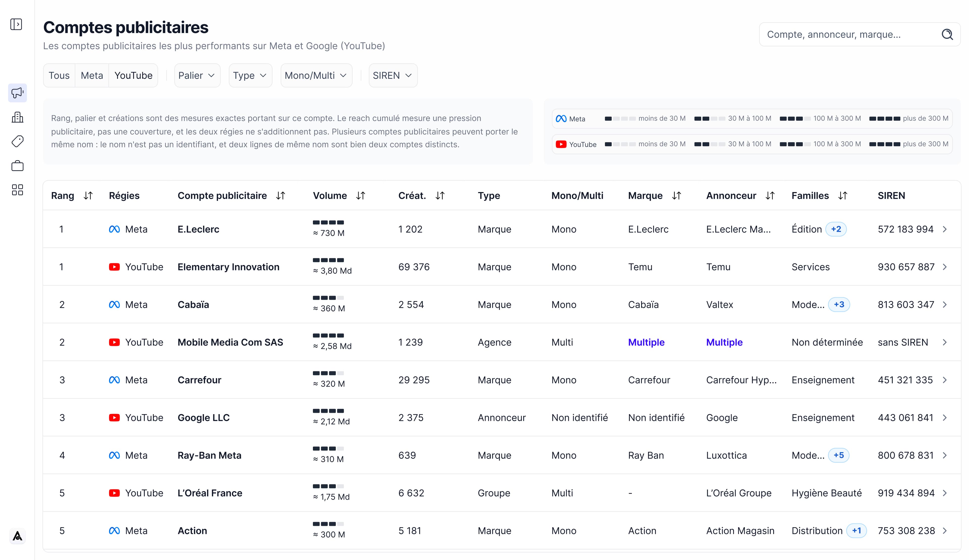969x560 pixels.
Task: Open the Type filter dropdown
Action: point(250,75)
